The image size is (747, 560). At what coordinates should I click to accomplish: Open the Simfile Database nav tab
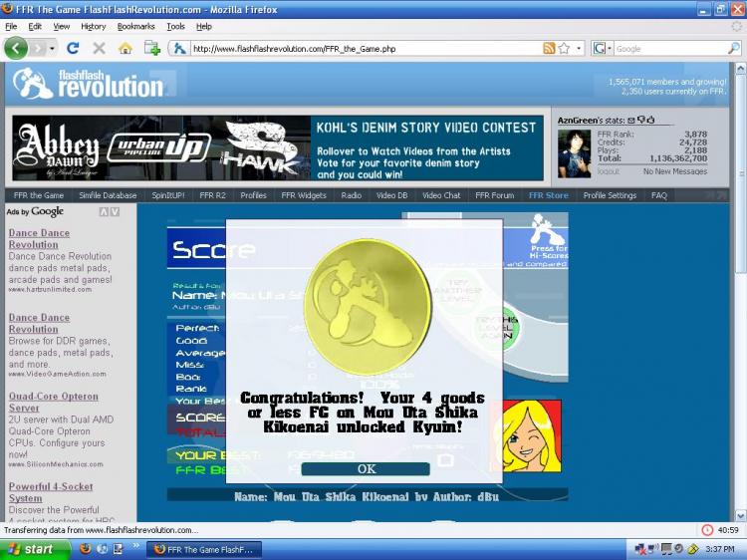pyautogui.click(x=108, y=195)
